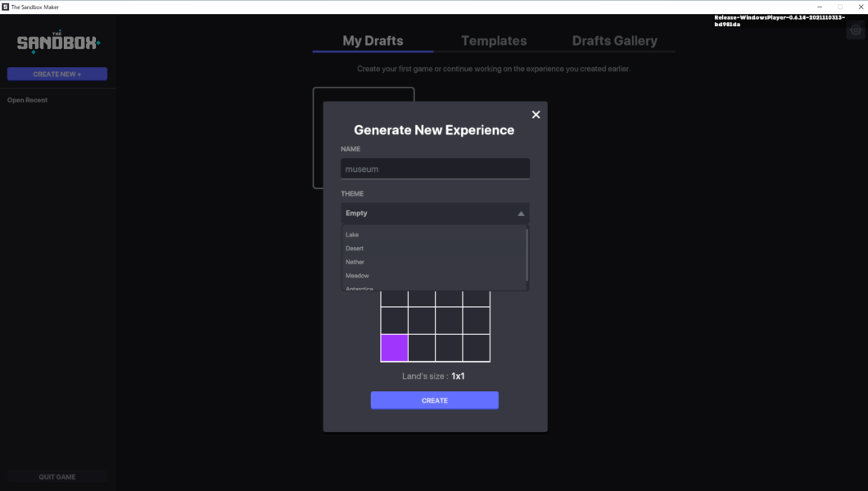Click the theme list scrollbar
Screen dimensions: 868x491
pyautogui.click(x=527, y=255)
